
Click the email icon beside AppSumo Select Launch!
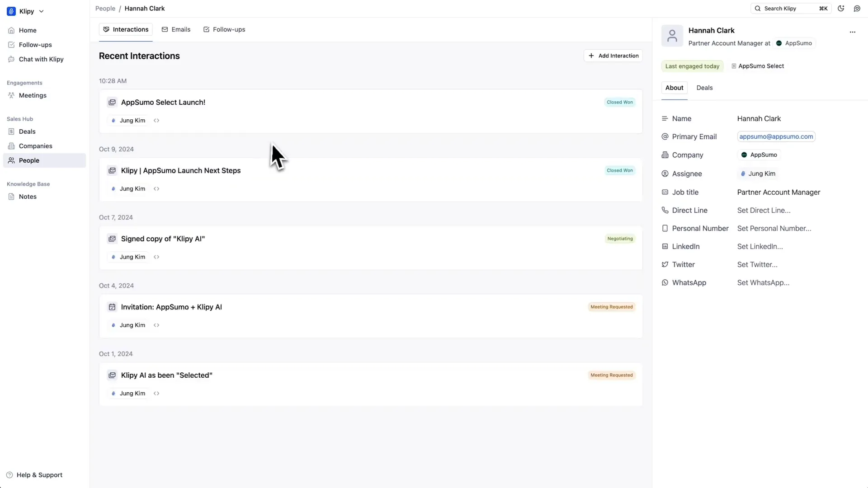112,102
